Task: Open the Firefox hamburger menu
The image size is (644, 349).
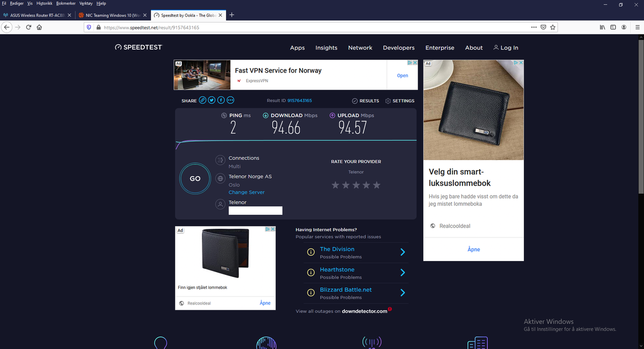Action: (637, 27)
